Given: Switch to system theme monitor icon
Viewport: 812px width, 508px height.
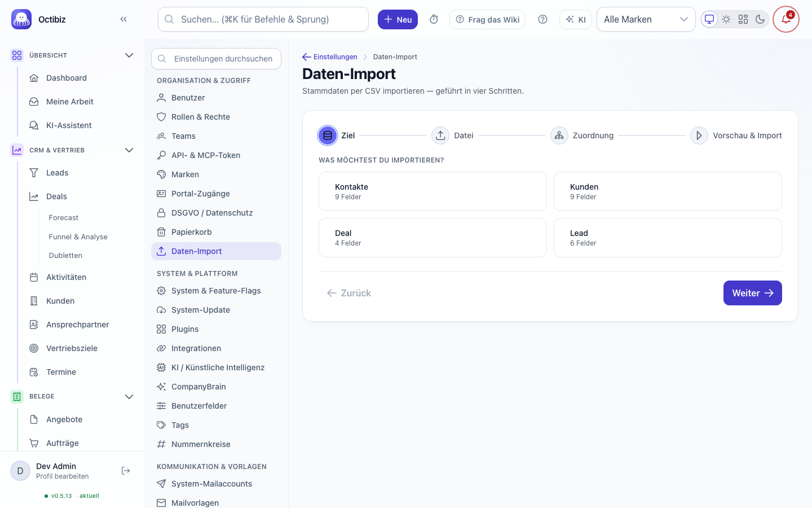Looking at the screenshot, I should pyautogui.click(x=709, y=19).
